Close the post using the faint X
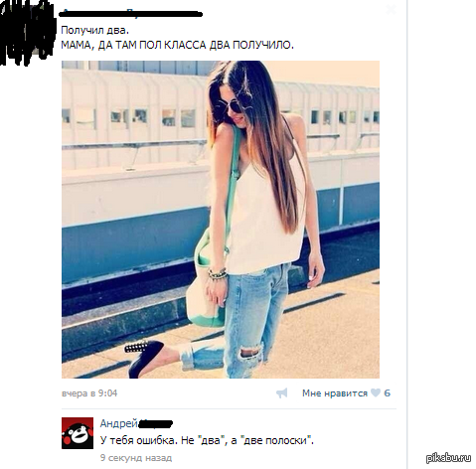476x469 pixels. (391, 10)
